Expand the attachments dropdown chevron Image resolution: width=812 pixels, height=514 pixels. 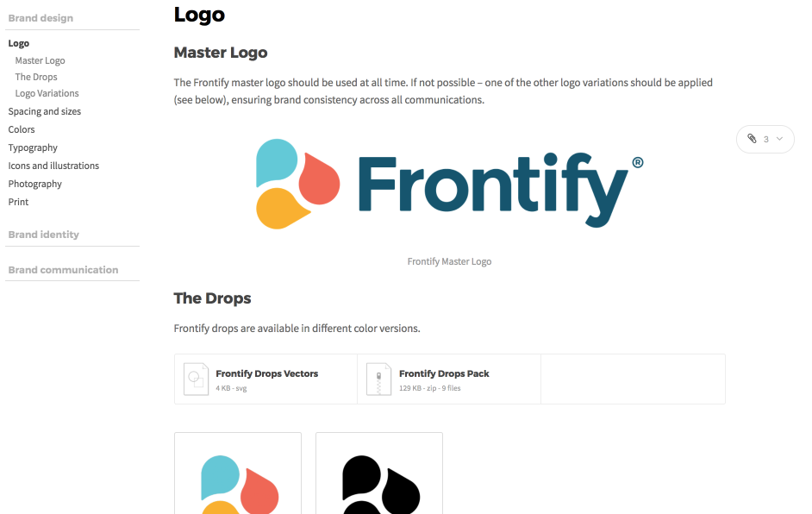[x=779, y=139]
